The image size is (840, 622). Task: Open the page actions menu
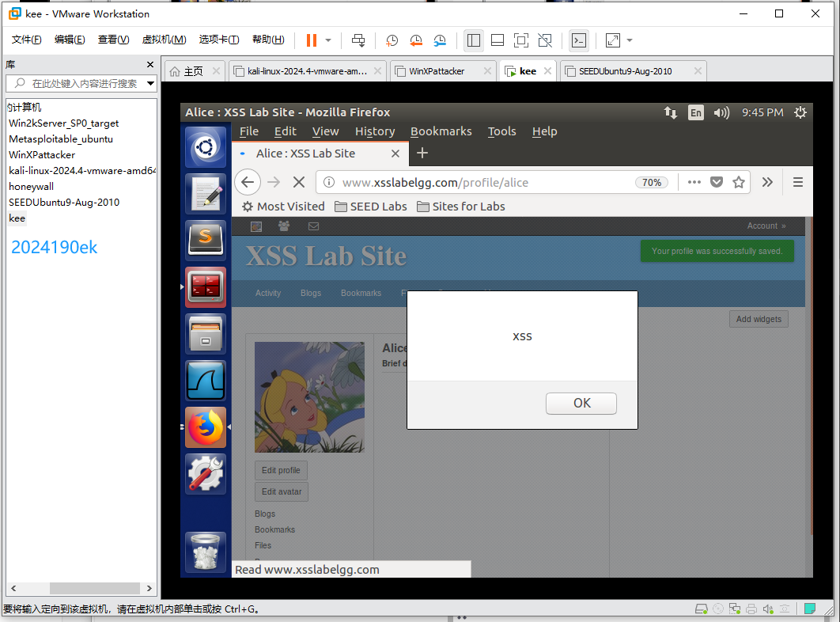point(694,182)
